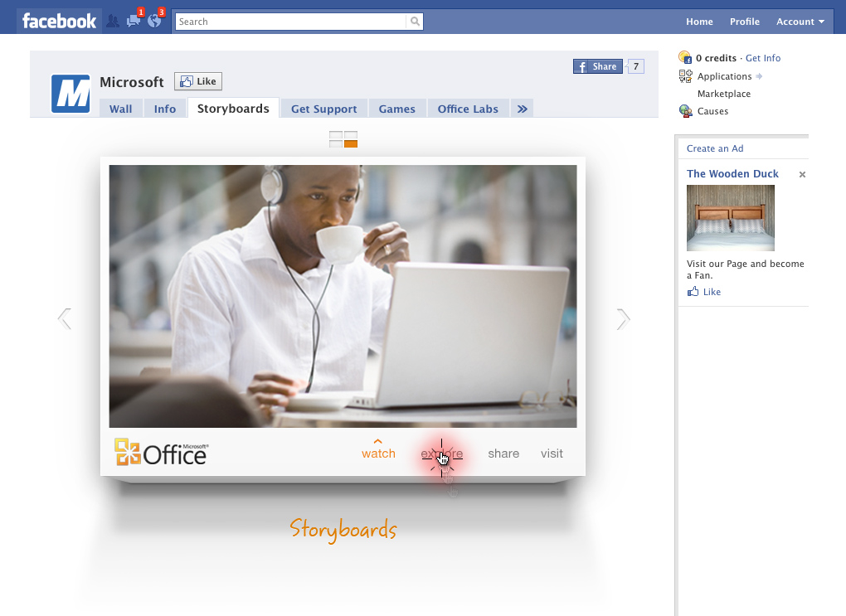Go to next storyboard with right arrow

tap(623, 319)
